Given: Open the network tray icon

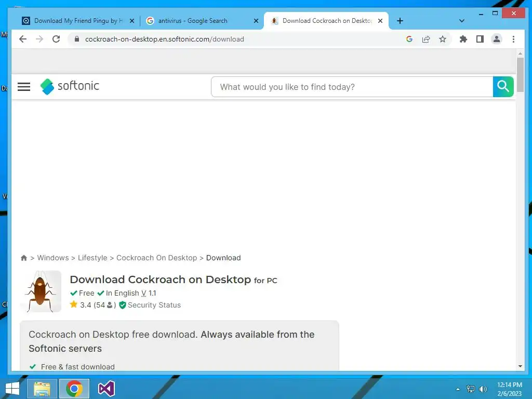Looking at the screenshot, I should point(471,389).
